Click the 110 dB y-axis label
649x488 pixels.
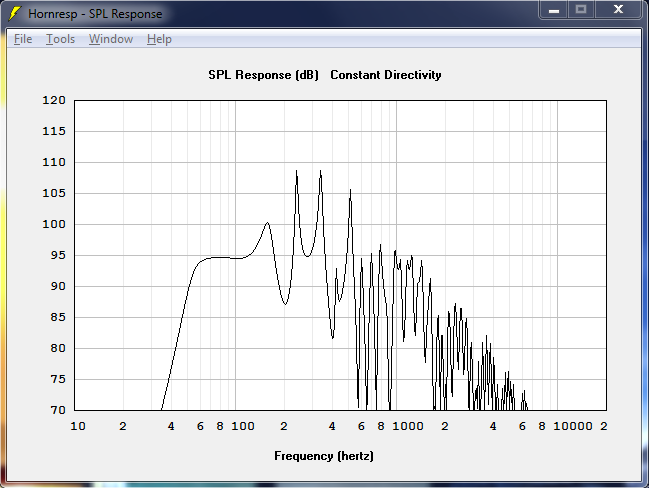[54, 162]
